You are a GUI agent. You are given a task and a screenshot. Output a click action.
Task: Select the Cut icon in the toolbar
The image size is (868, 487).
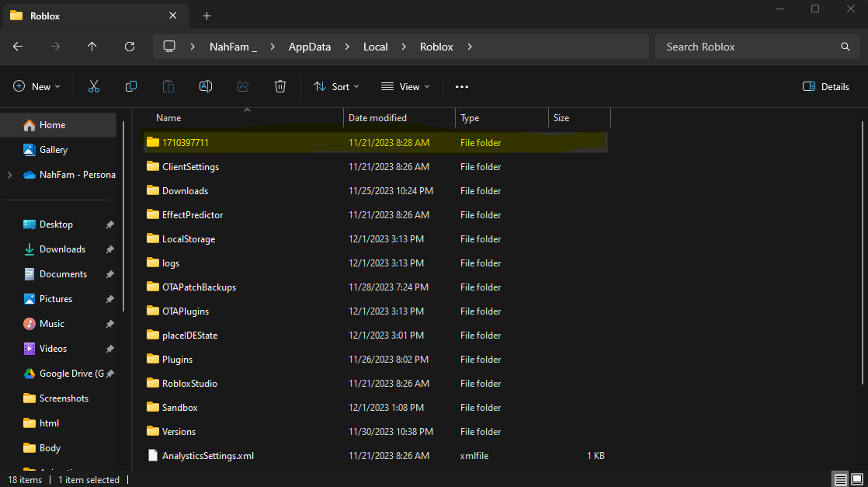(x=93, y=86)
